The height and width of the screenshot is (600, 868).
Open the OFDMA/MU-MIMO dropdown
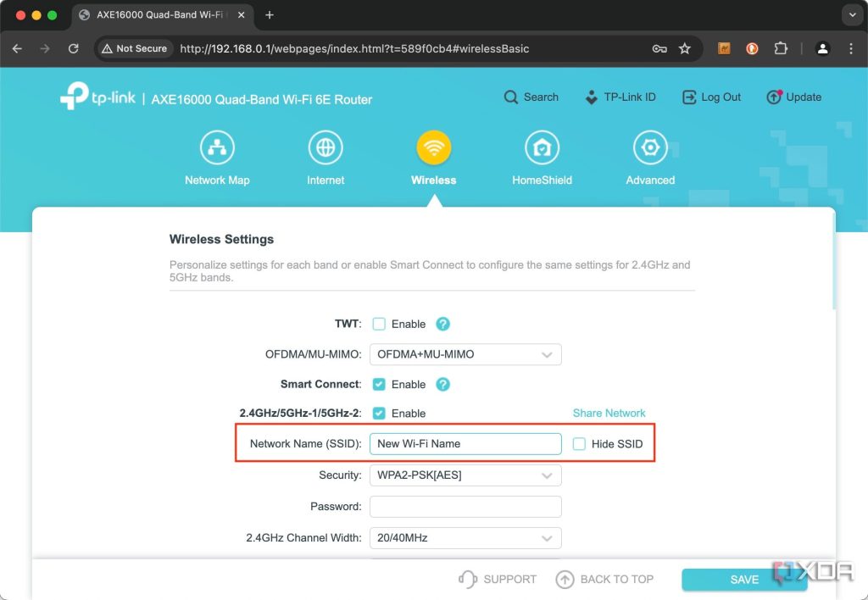pos(465,354)
